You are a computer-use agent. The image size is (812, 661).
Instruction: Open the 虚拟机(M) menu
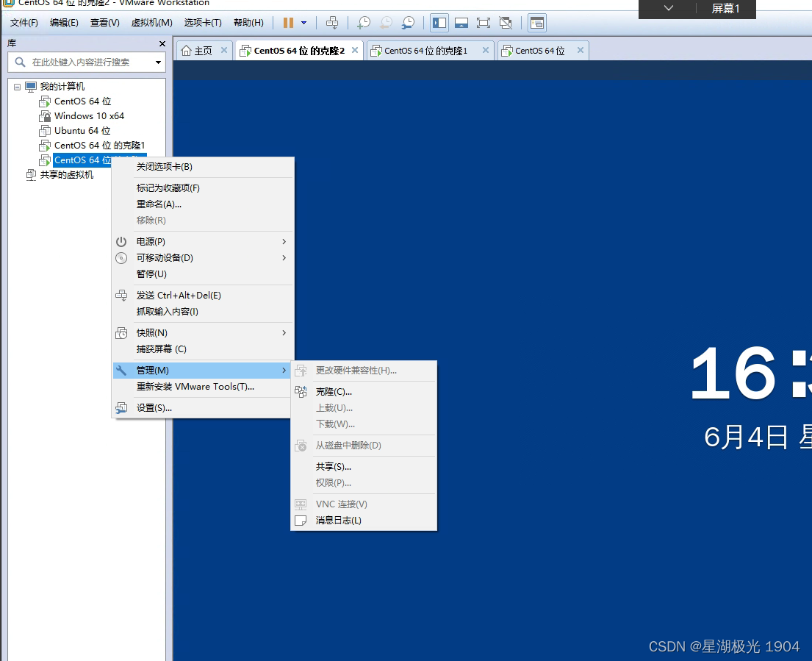click(151, 23)
